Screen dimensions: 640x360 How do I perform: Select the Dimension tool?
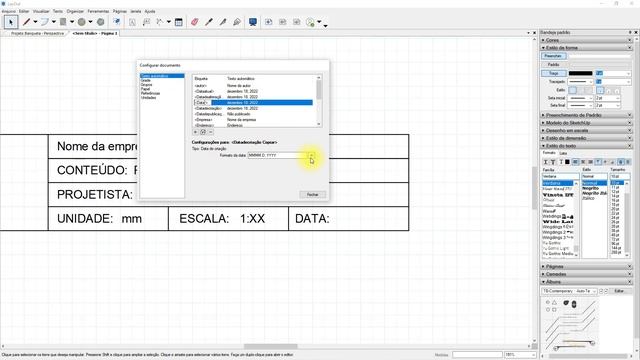click(160, 22)
